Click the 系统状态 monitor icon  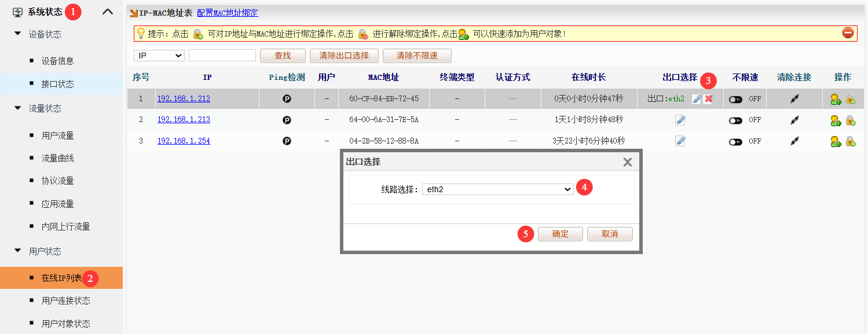pos(17,12)
